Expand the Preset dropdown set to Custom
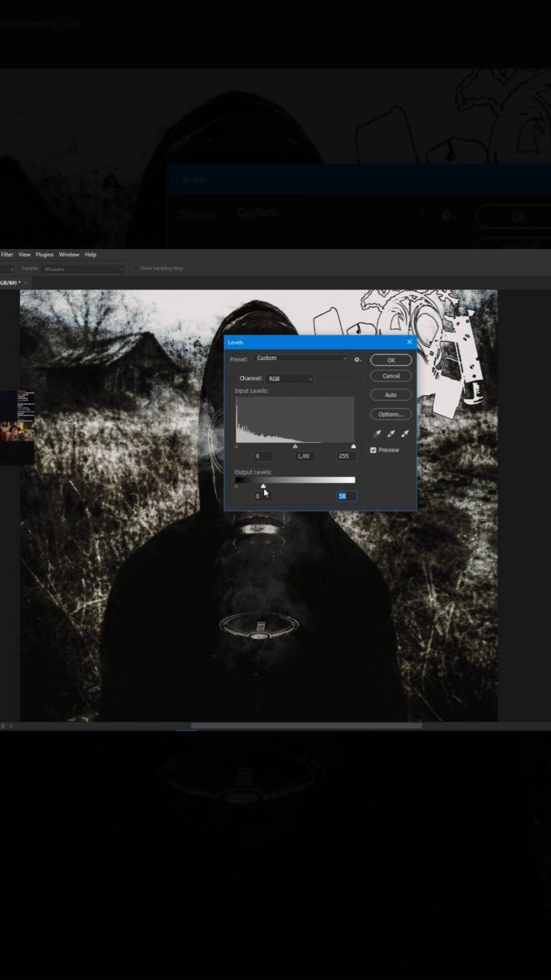 pyautogui.click(x=301, y=358)
